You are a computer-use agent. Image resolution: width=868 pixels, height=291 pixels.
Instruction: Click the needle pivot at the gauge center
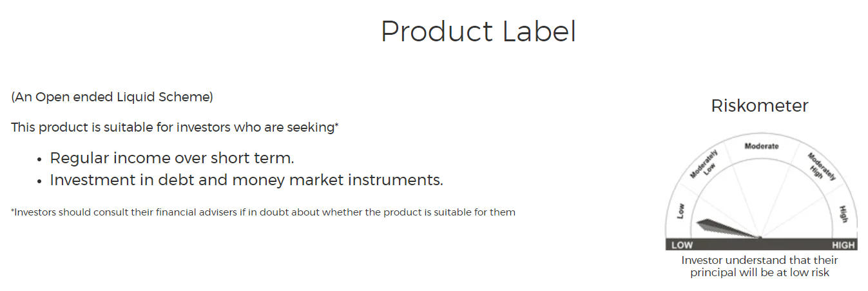[x=761, y=237]
